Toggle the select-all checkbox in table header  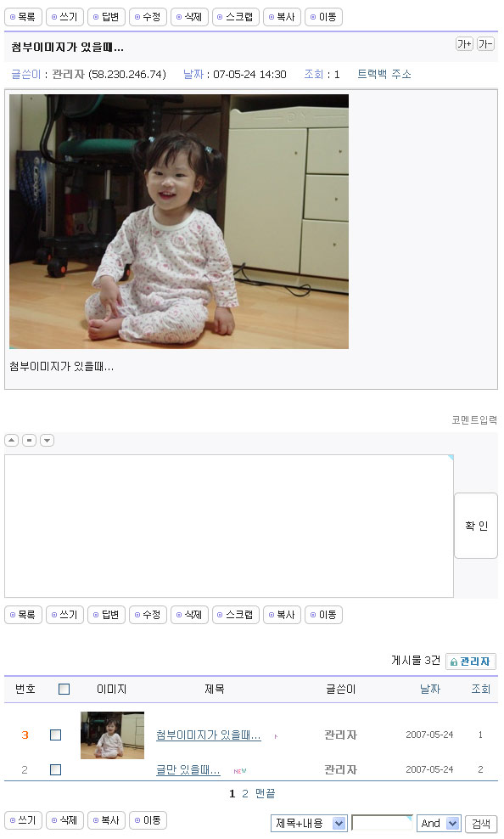click(x=64, y=690)
